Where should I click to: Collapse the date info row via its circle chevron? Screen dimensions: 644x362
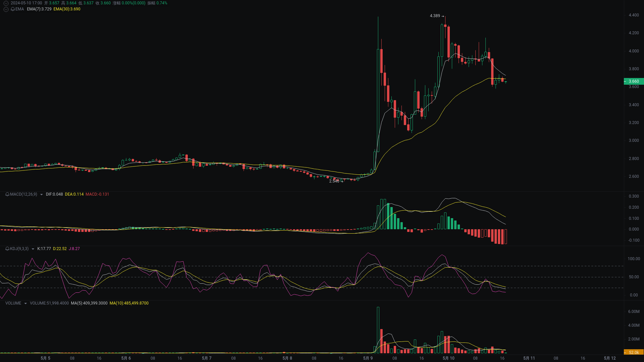click(5, 3)
